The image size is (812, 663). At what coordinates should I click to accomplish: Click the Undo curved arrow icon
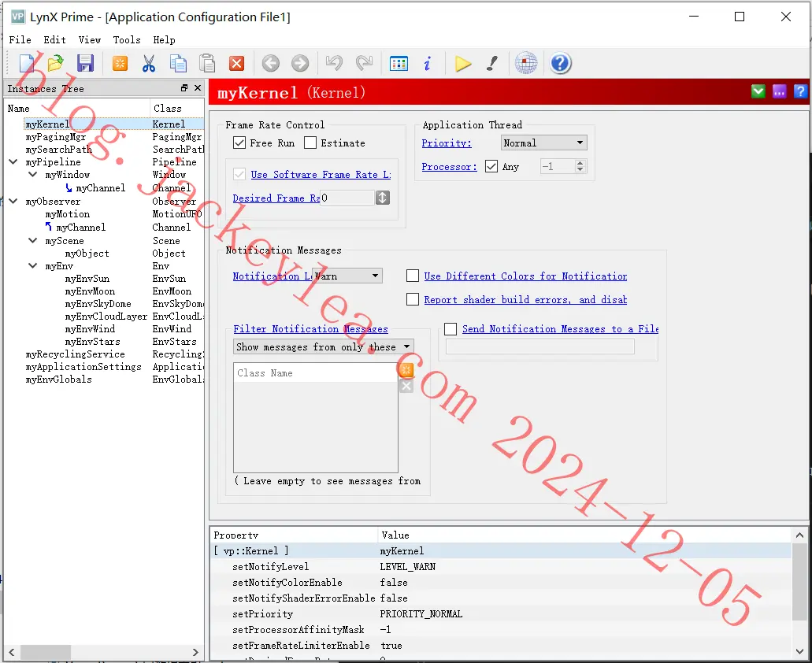(334, 63)
